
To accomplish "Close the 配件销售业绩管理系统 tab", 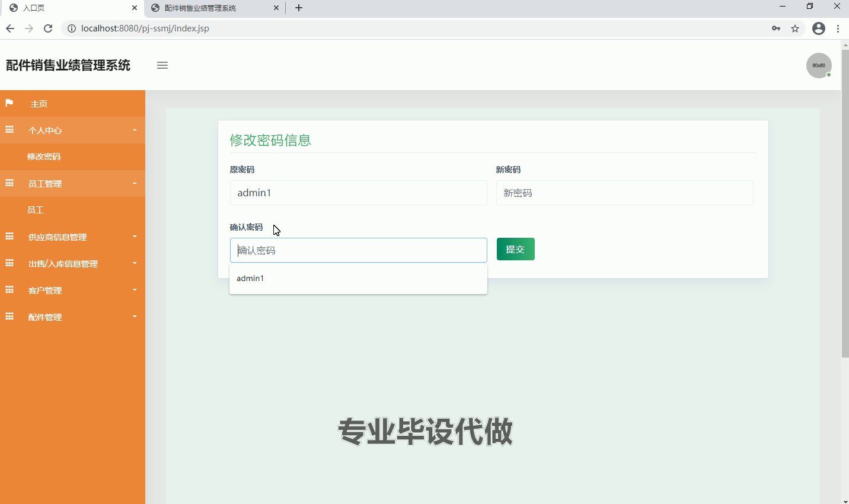I will point(276,8).
